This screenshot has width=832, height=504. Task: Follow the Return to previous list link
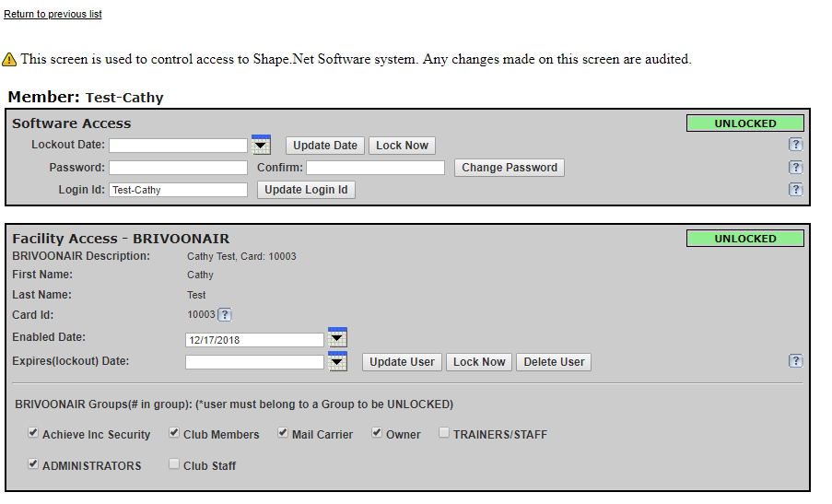53,15
